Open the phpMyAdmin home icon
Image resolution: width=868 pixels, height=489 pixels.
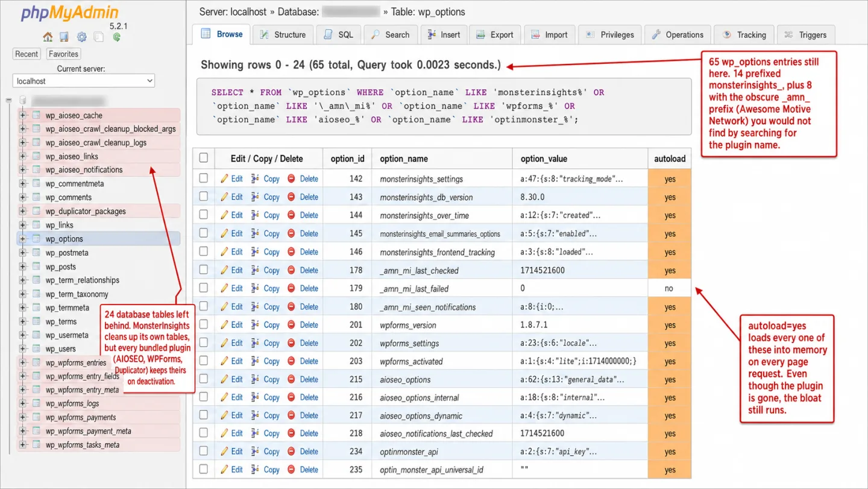pyautogui.click(x=48, y=37)
